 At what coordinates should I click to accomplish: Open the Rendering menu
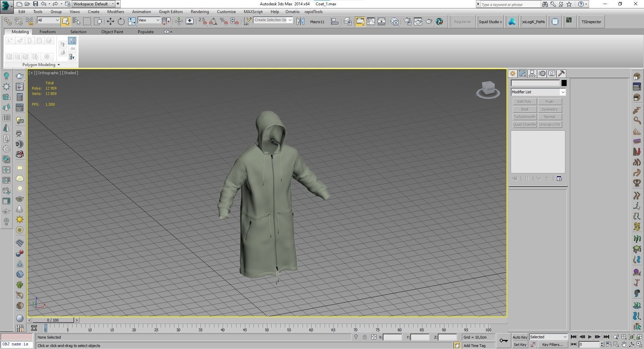(x=200, y=12)
